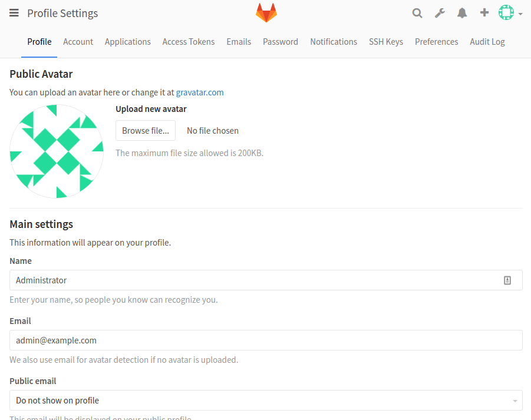The height and width of the screenshot is (420, 531).
Task: Open the gravatar.com link
Action: point(199,92)
